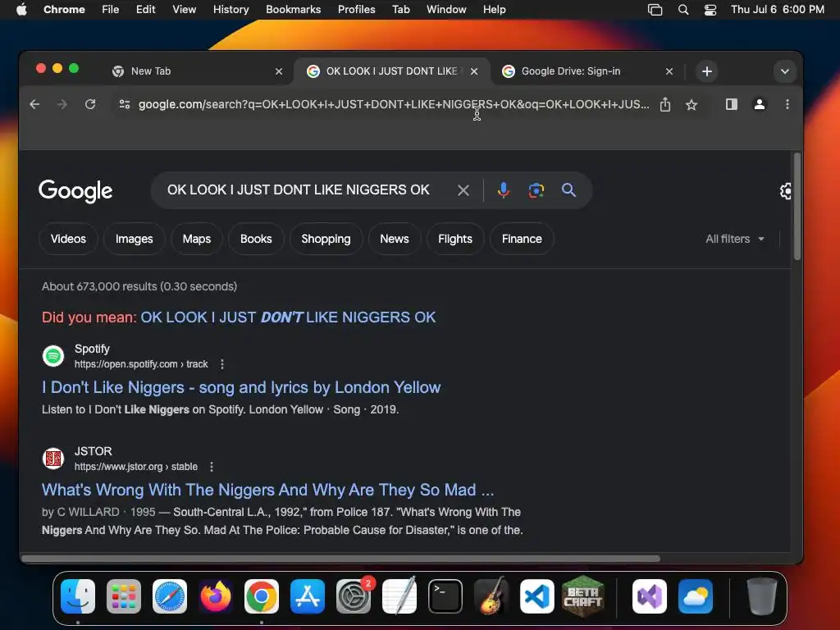The image size is (840, 630).
Task: Open the Chrome profile avatar menu
Action: tap(759, 104)
